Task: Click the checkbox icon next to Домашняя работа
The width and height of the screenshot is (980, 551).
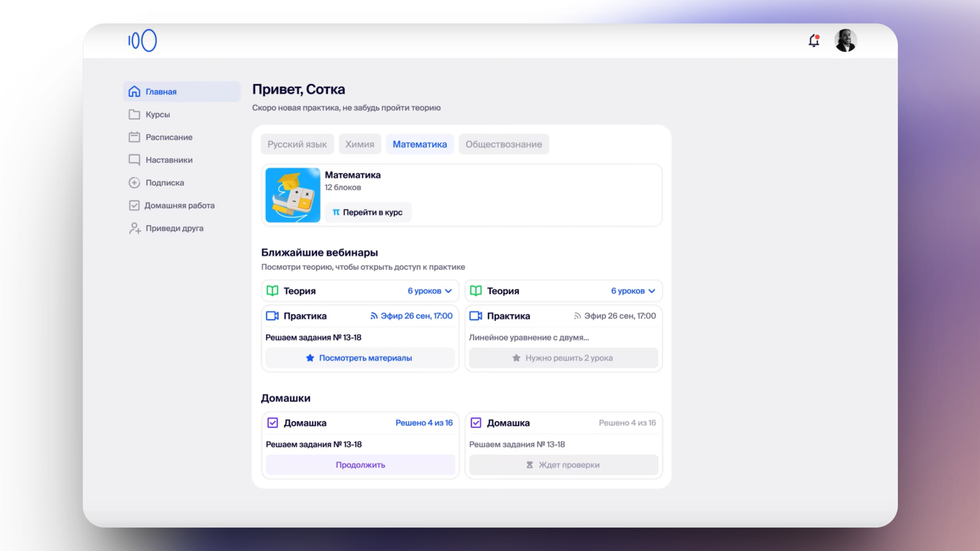Action: coord(134,205)
